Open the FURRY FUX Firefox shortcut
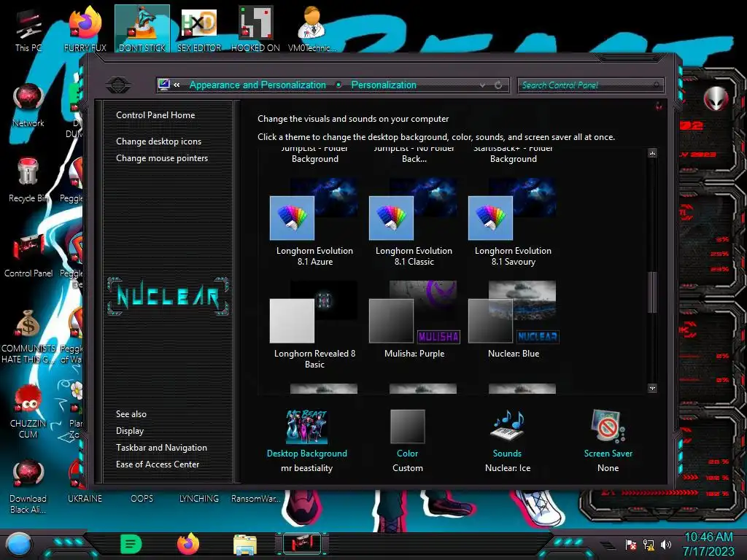This screenshot has width=747, height=560. tap(85, 29)
